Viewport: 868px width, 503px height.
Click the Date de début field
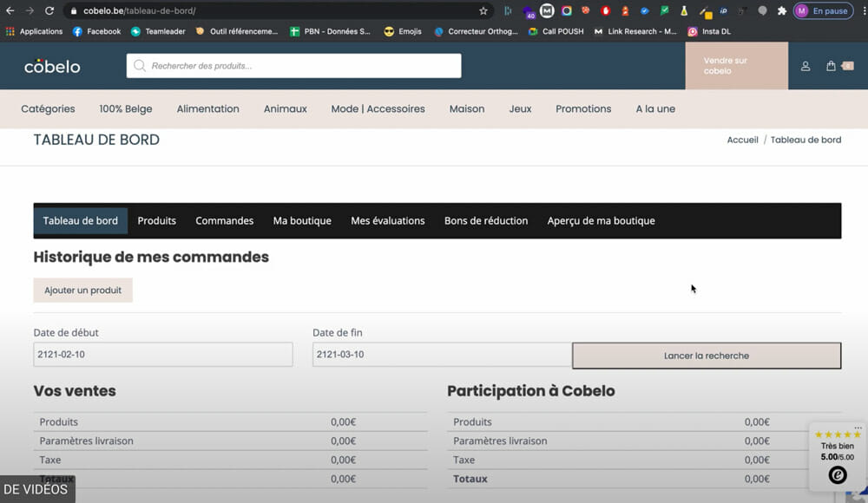[162, 355]
